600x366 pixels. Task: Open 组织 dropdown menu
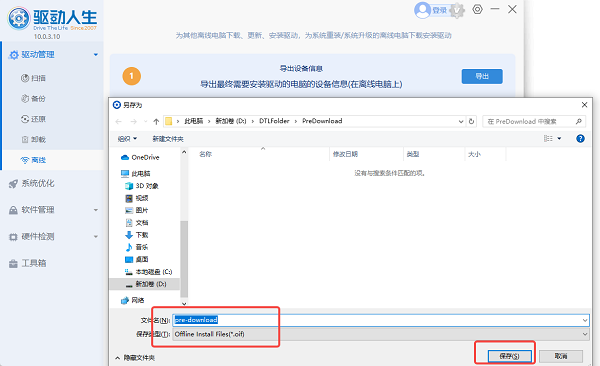click(x=127, y=139)
